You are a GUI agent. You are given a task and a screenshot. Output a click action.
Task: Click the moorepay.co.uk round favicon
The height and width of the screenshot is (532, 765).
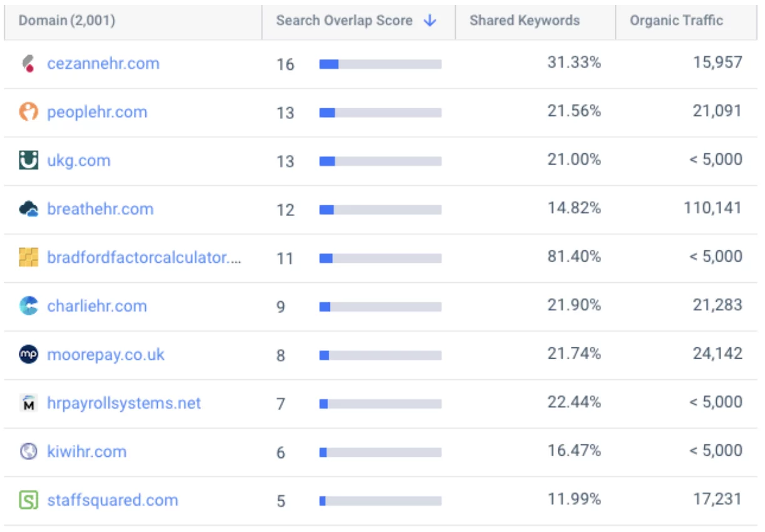[x=28, y=354]
